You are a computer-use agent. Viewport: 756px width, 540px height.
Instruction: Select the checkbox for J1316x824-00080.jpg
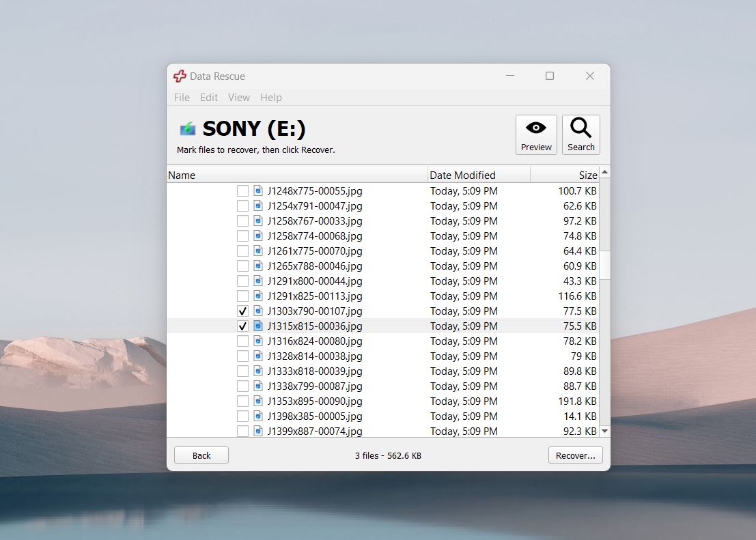[x=242, y=341]
